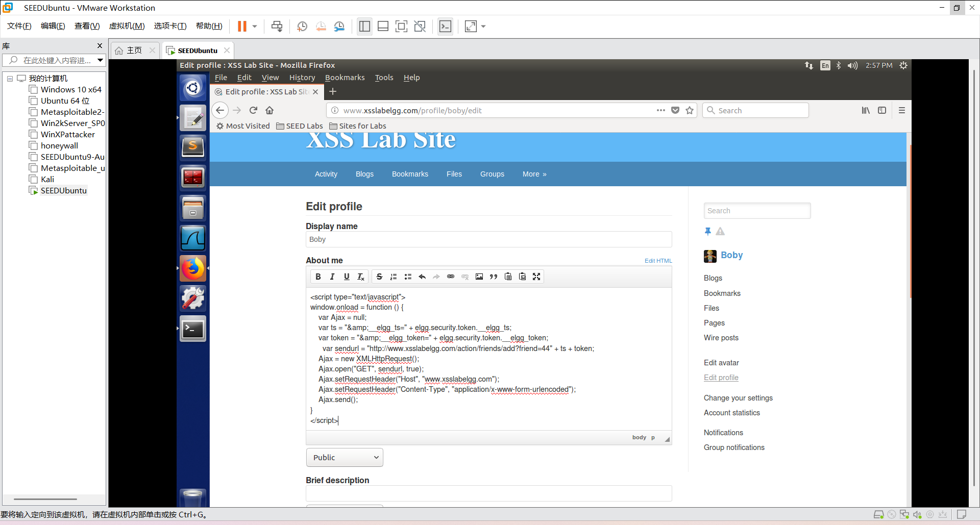Image resolution: width=980 pixels, height=525 pixels.
Task: Click the VMware pause virtual machine button
Action: click(x=242, y=27)
